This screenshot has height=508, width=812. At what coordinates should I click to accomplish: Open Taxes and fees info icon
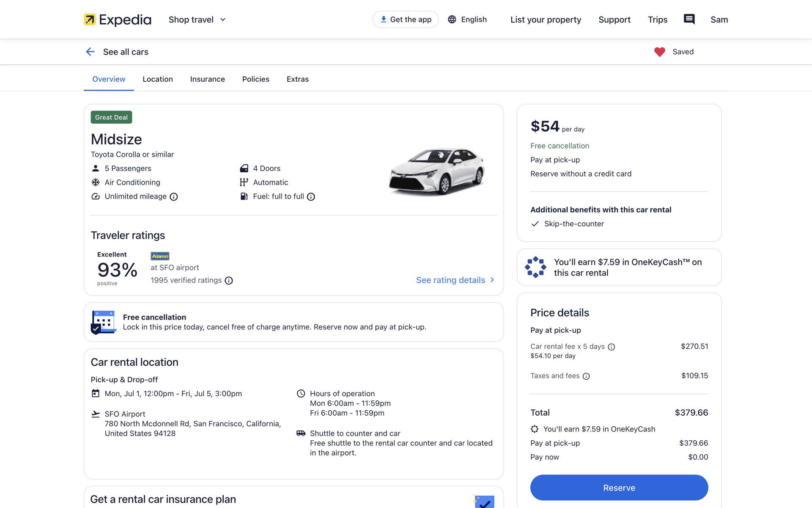586,376
